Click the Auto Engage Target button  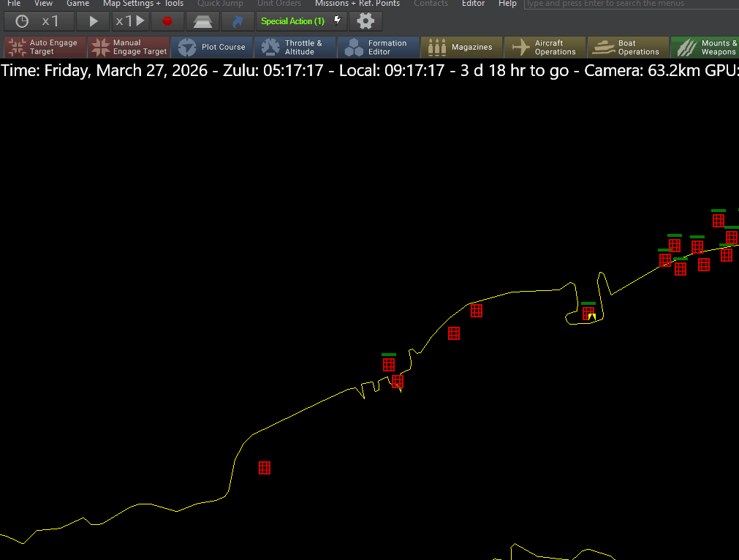(x=45, y=47)
